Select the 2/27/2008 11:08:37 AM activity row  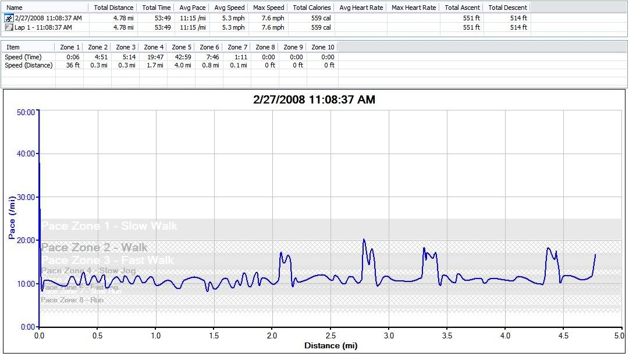click(48, 18)
